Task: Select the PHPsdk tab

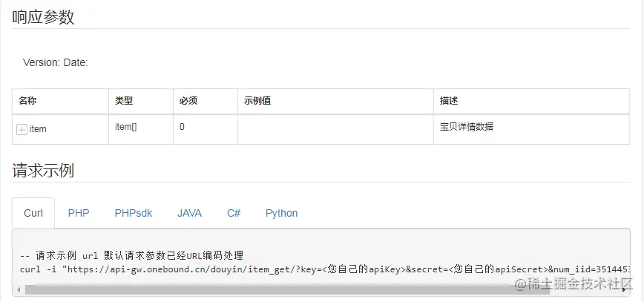Action: (x=134, y=213)
